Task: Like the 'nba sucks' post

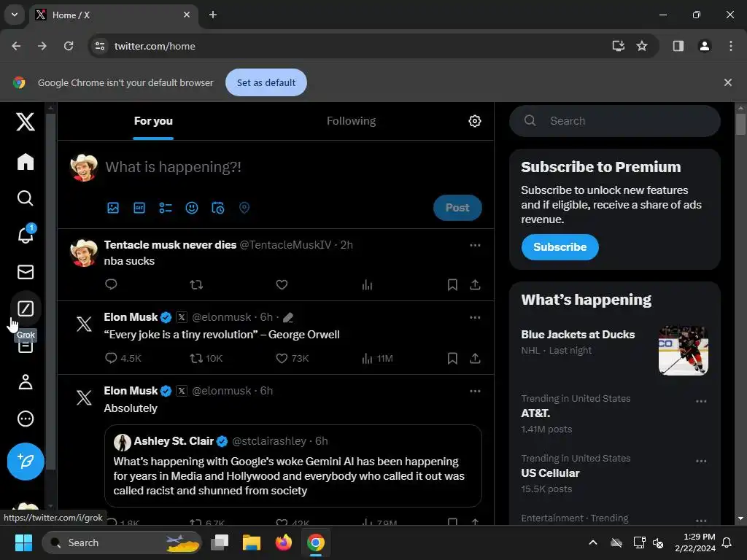Action: [282, 285]
